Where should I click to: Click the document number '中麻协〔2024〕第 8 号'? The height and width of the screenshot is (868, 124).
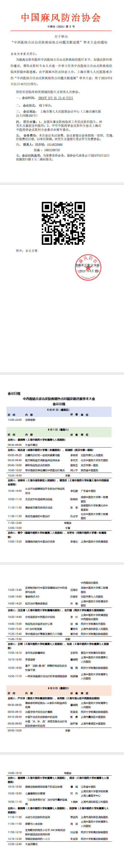coord(61,26)
